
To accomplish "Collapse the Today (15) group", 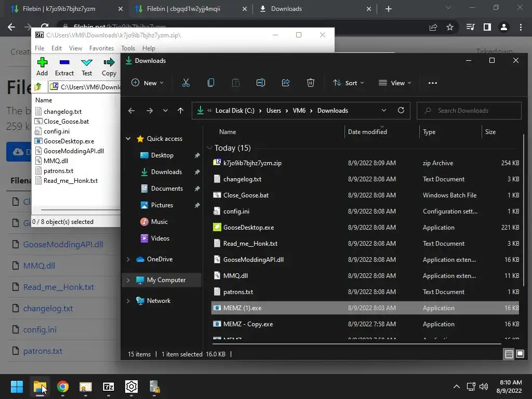I will (x=209, y=148).
